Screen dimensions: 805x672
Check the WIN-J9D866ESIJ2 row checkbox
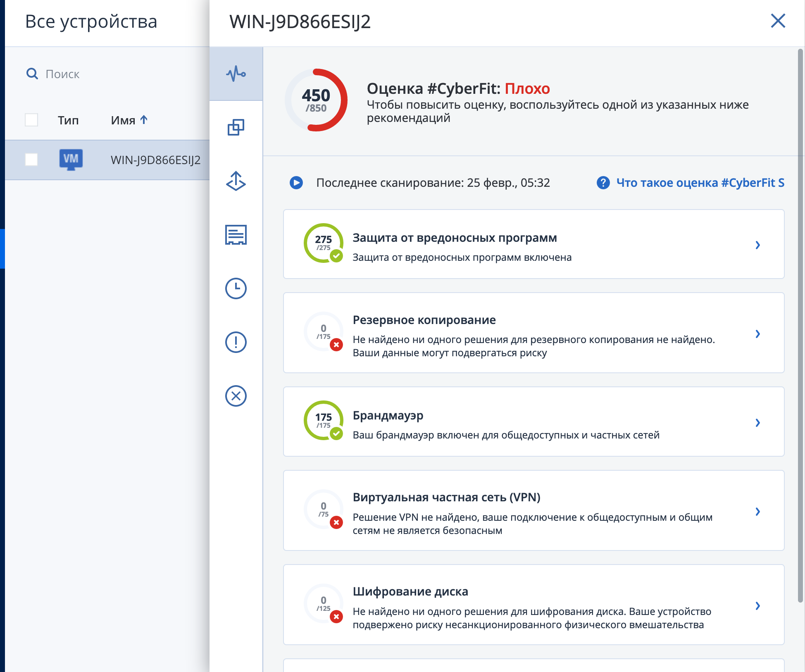pos(31,160)
